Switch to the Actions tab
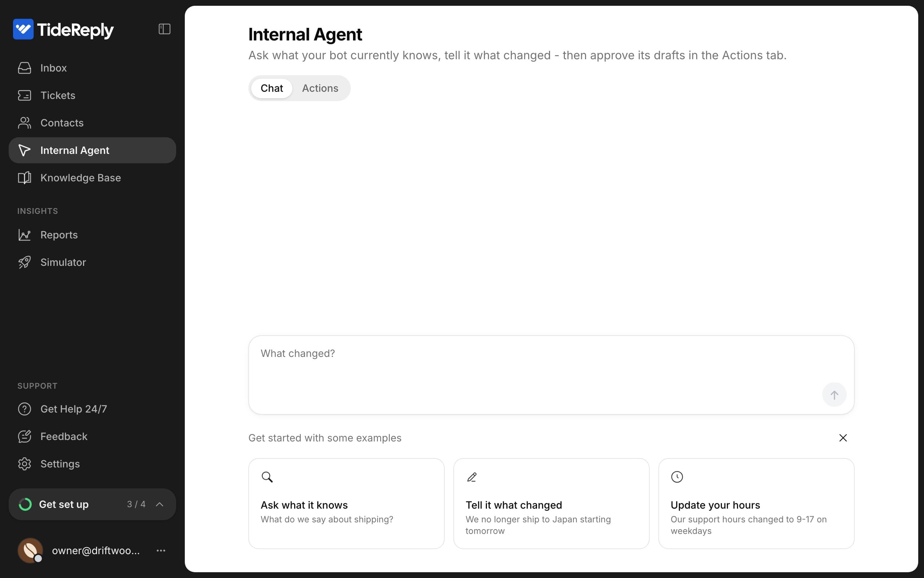 pos(320,88)
